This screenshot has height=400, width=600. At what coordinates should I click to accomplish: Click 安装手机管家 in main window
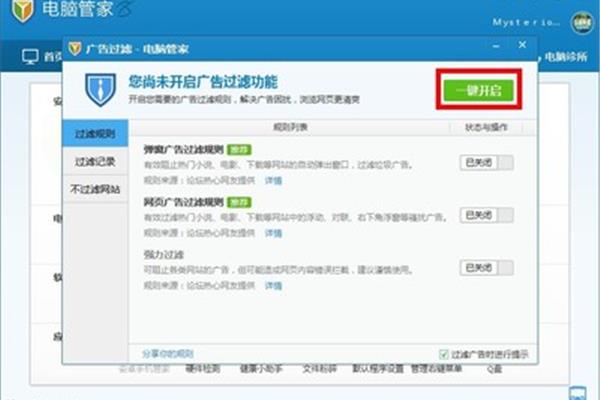tap(144, 369)
